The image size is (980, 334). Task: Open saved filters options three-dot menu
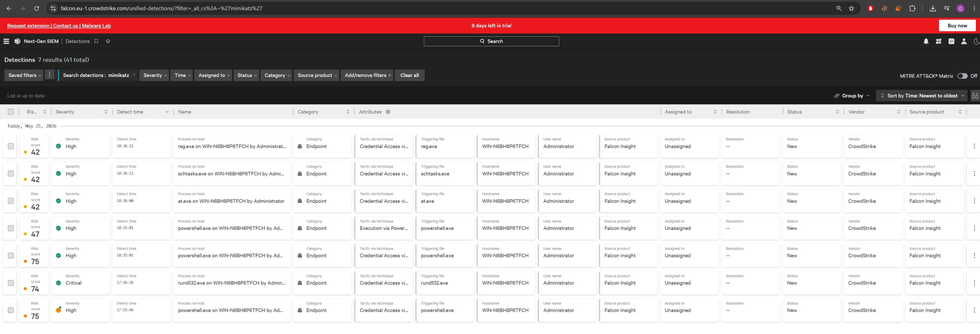[49, 75]
